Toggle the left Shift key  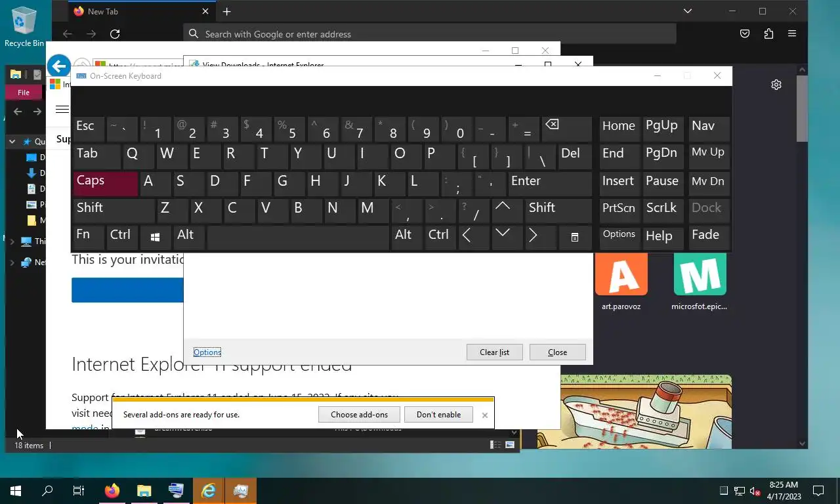(x=114, y=211)
